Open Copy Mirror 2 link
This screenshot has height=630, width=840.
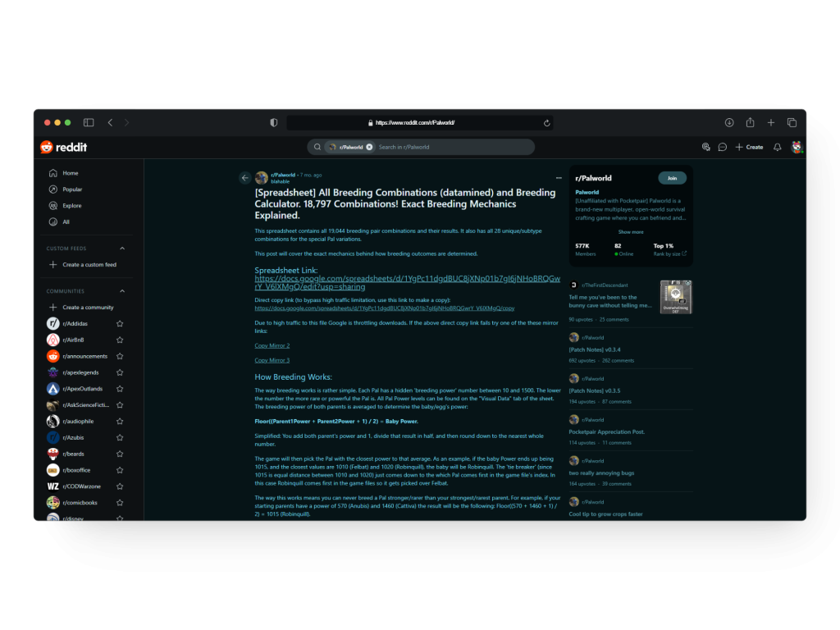(272, 345)
